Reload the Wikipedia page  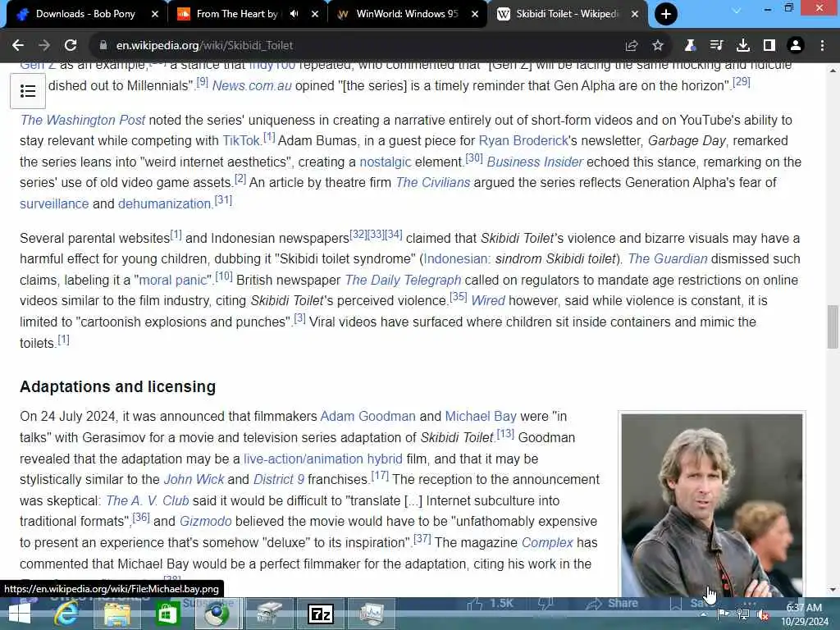tap(71, 46)
